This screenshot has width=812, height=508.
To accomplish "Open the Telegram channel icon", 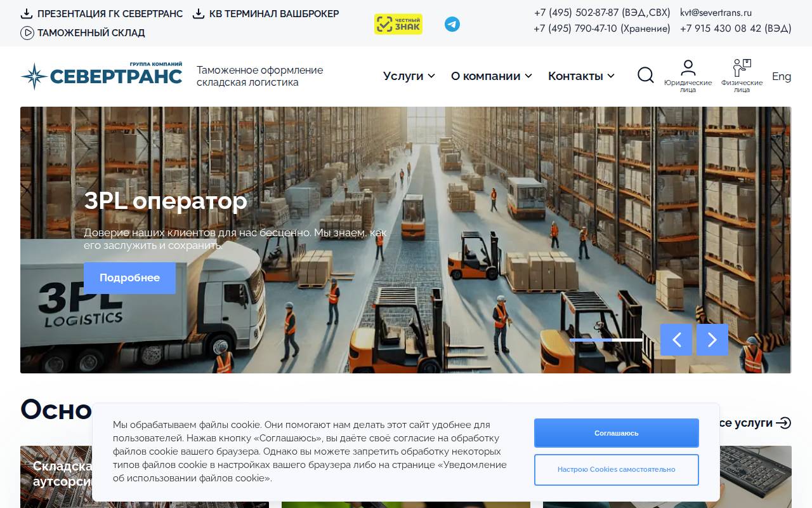I will pyautogui.click(x=452, y=24).
